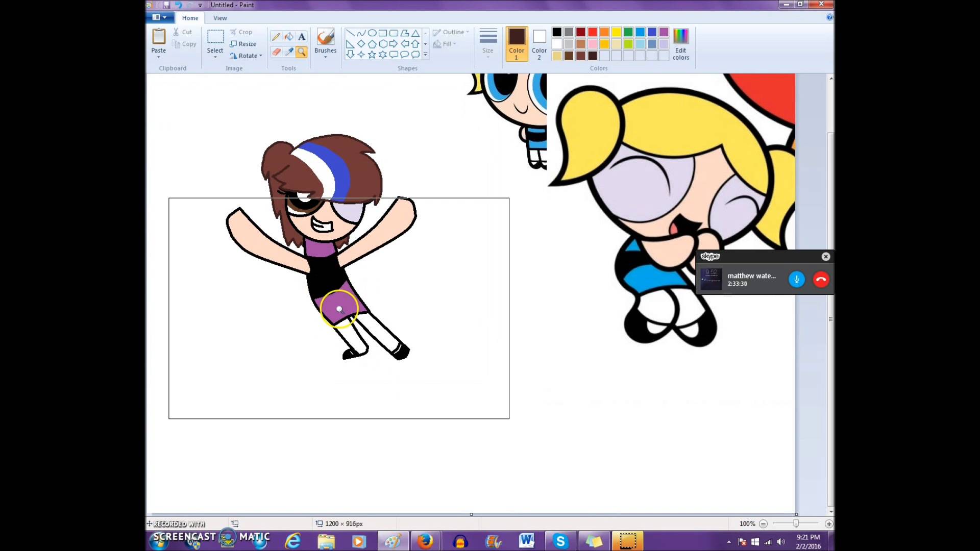Mute microphone in Skype call popup

tap(796, 279)
